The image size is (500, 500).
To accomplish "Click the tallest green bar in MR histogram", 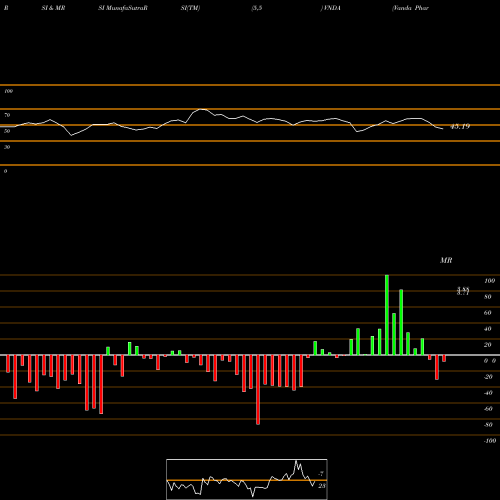I will (387, 315).
